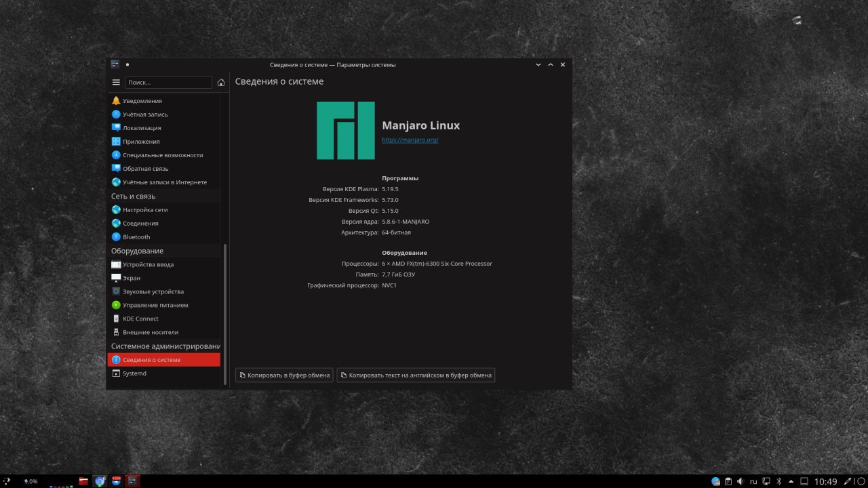Open the Chromium browser taskbar icon
868x488 pixels.
[x=100, y=481]
